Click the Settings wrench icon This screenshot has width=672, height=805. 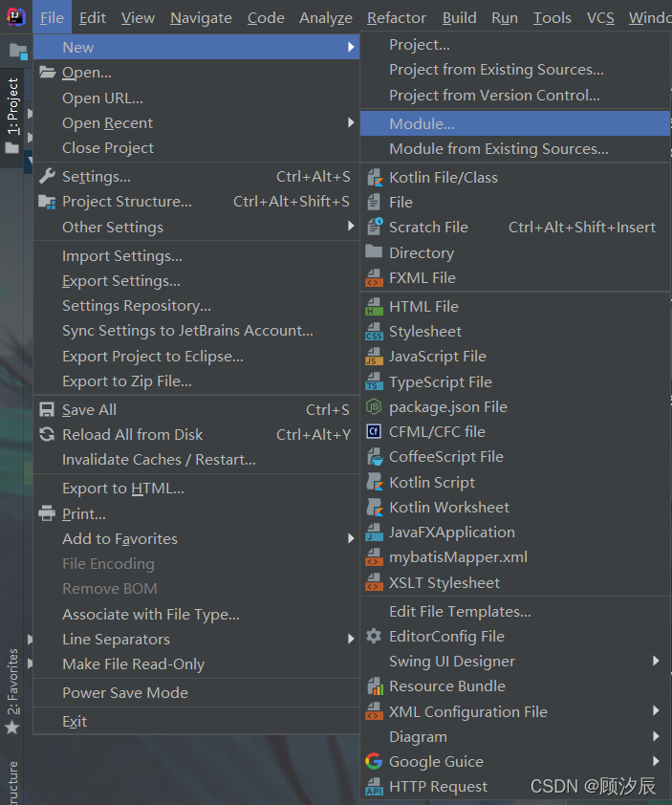tap(47, 176)
